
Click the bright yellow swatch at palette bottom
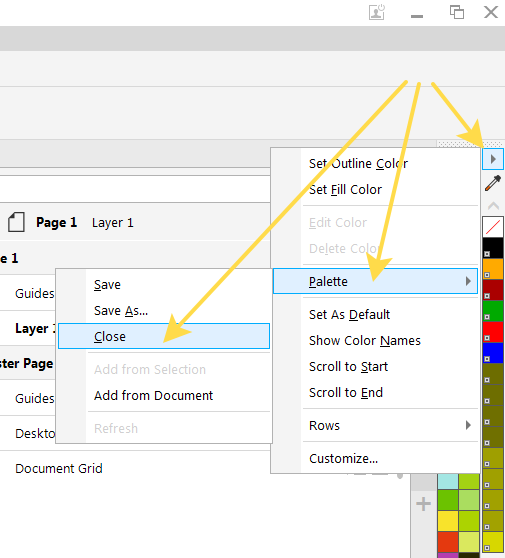tap(493, 542)
